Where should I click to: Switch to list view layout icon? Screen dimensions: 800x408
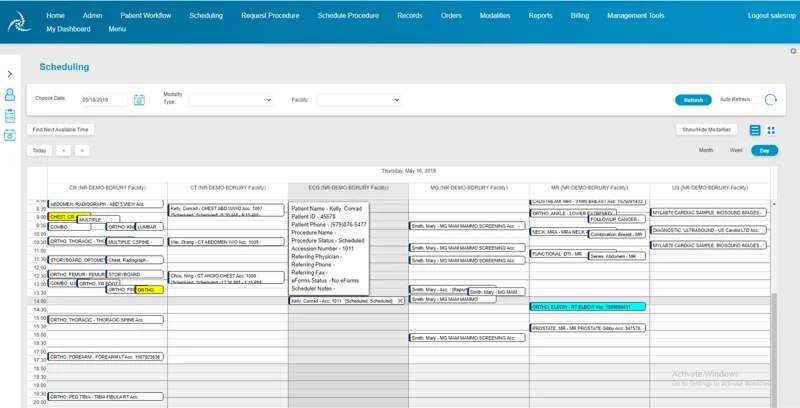click(755, 130)
